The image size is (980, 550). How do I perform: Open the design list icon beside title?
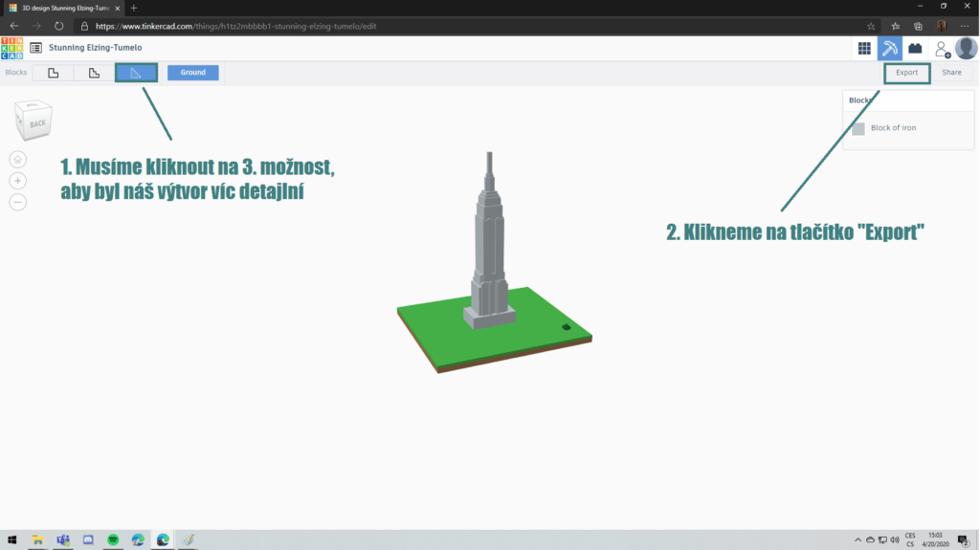click(35, 48)
